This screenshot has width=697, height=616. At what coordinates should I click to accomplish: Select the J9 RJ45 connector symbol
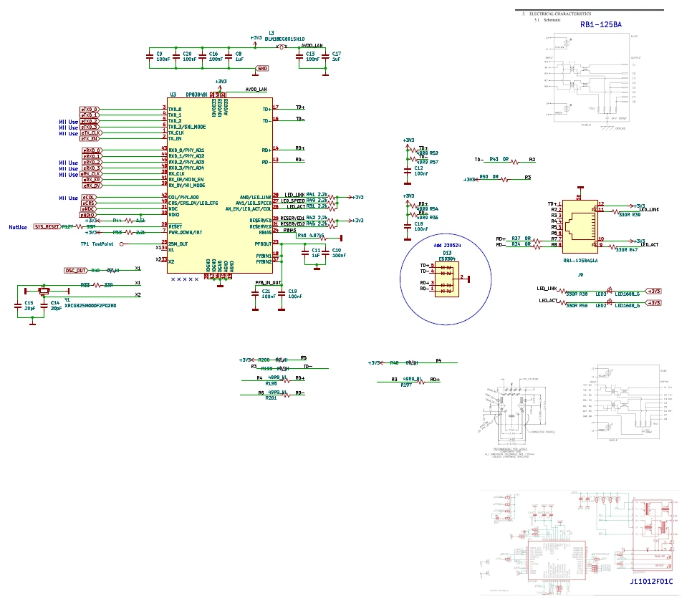point(580,226)
